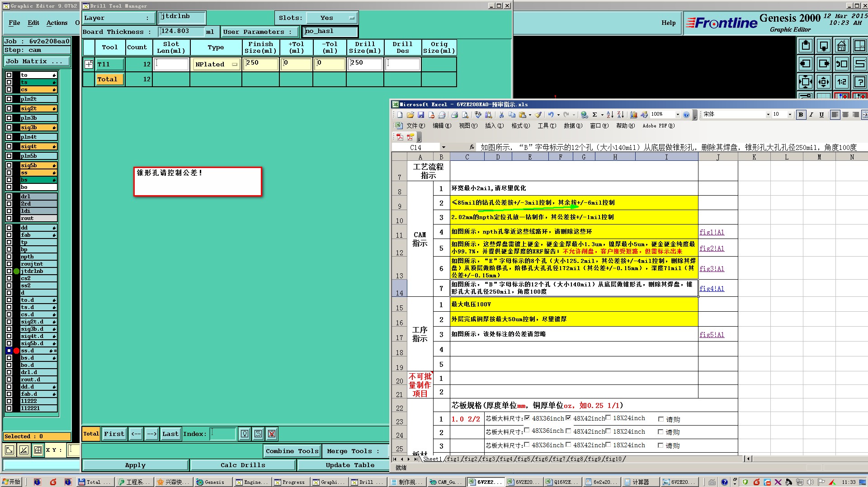Viewport: 868px width, 487px height.
Task: Open the Excel font size dropdown
Action: 790,115
